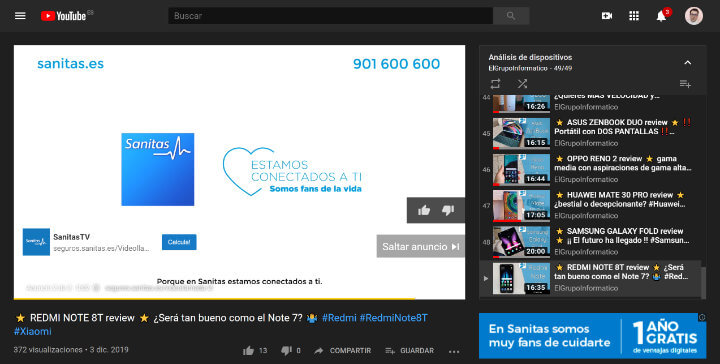Open the create video camera icon
Screen dimensions: 720x364
point(607,16)
